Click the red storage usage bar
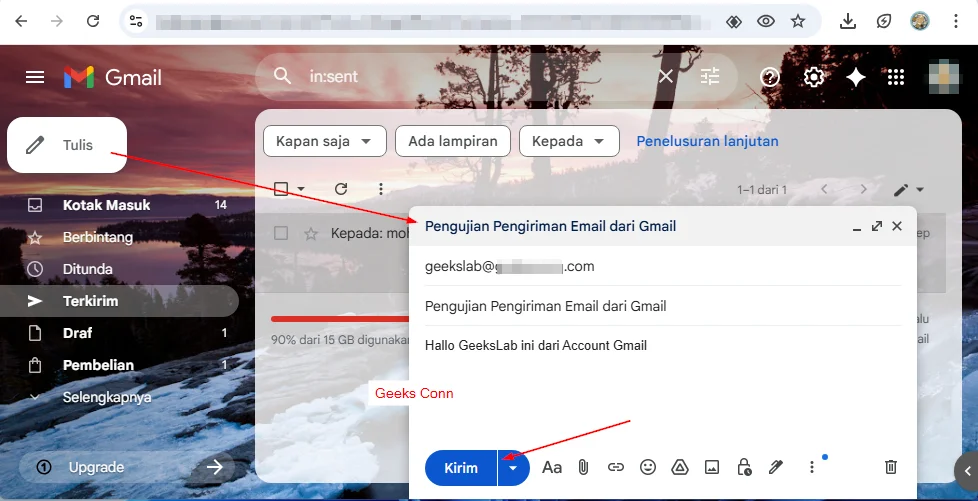The width and height of the screenshot is (978, 501). click(x=340, y=319)
